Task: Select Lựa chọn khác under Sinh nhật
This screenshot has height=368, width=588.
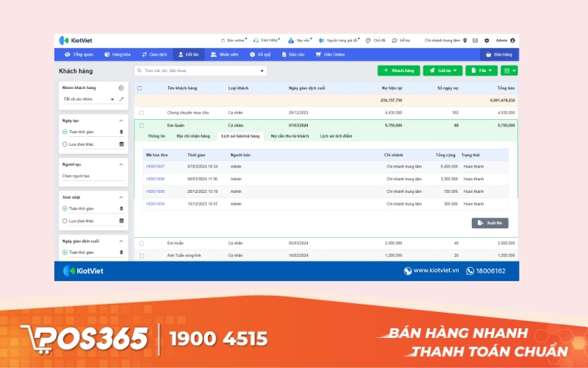Action: point(65,221)
